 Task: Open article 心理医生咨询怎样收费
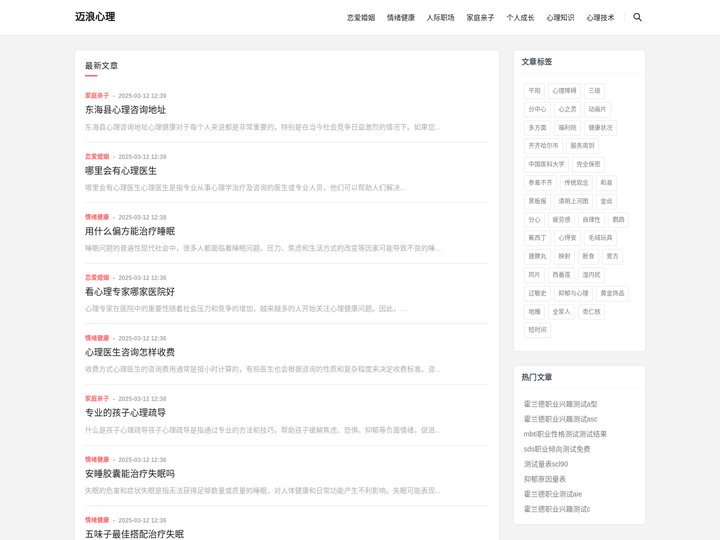(130, 352)
